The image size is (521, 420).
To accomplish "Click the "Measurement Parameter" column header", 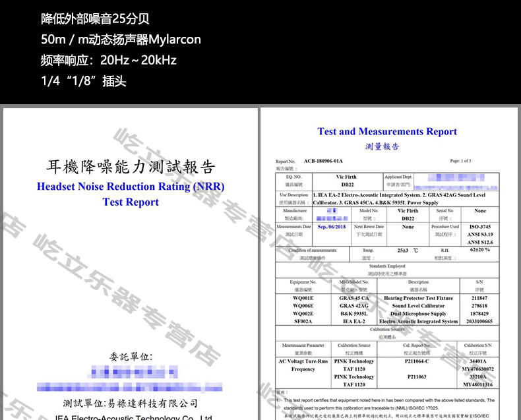I will [x=303, y=345].
